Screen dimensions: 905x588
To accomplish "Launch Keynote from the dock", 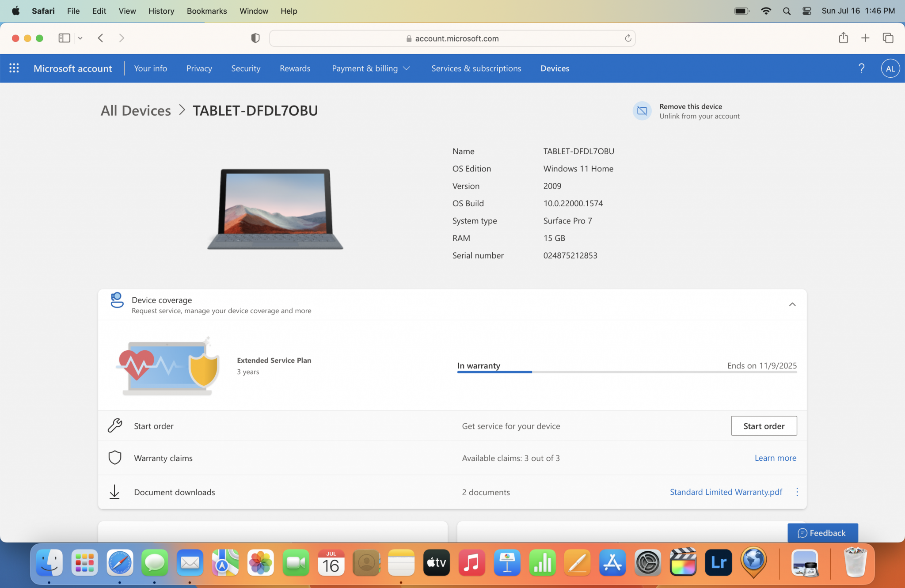I will pos(507,563).
